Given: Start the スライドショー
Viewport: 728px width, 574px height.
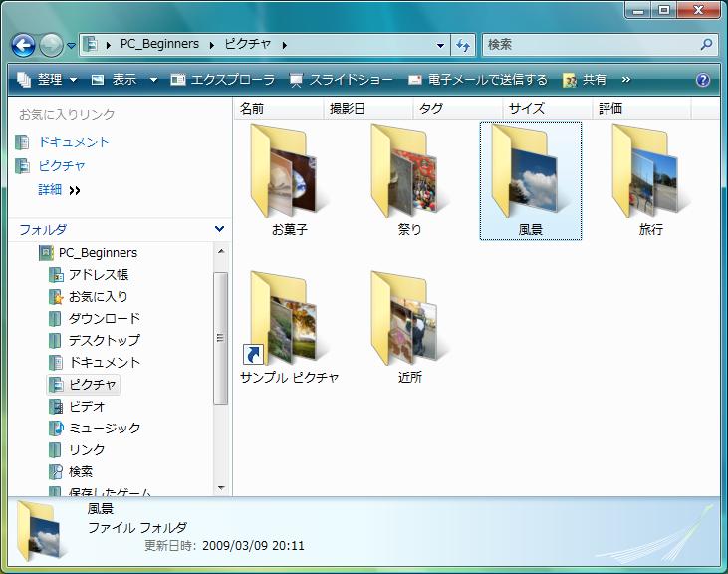Looking at the screenshot, I should click(x=341, y=80).
